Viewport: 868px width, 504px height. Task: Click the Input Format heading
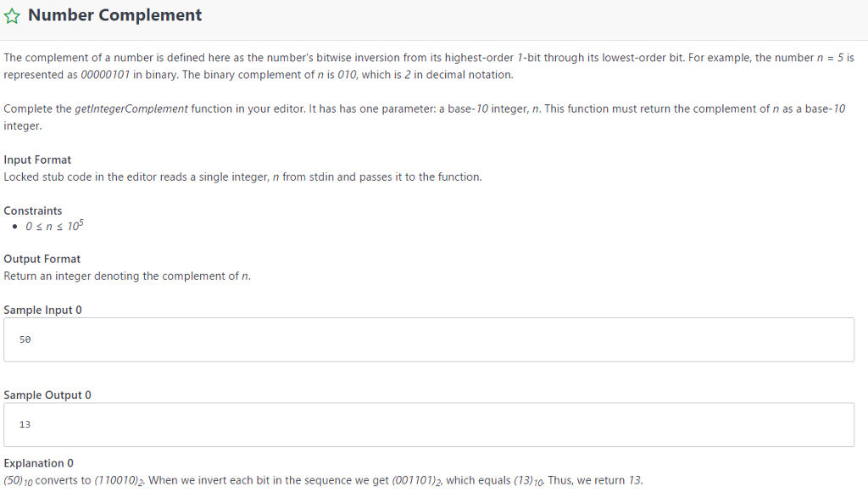coord(37,160)
